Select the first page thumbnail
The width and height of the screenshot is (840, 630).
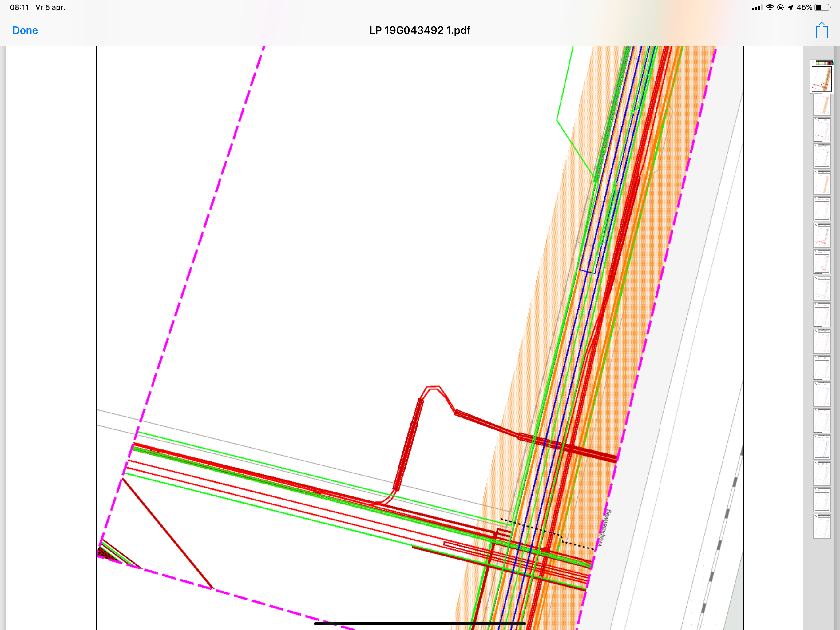point(822,76)
